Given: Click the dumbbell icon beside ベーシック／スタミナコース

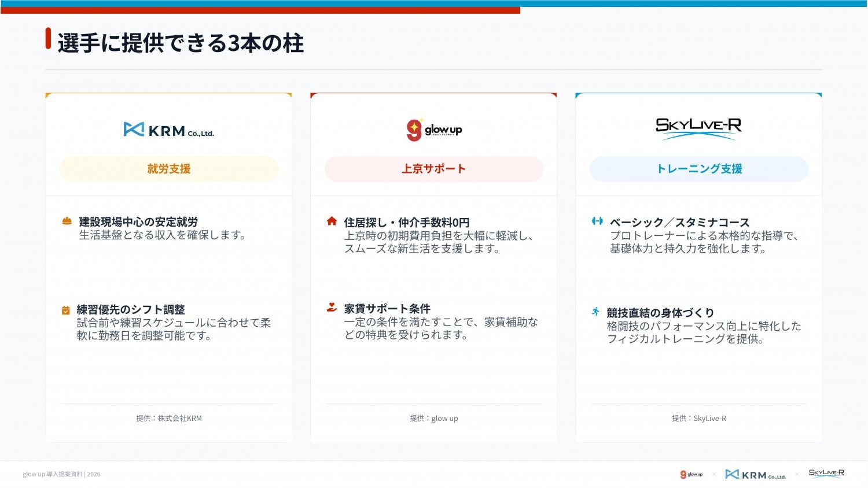Looking at the screenshot, I should (x=597, y=221).
